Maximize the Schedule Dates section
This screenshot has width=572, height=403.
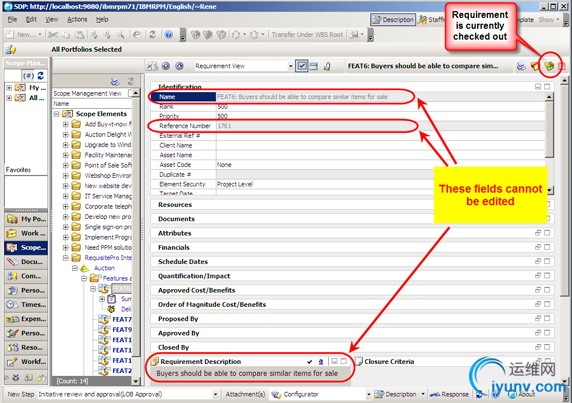coord(547,261)
